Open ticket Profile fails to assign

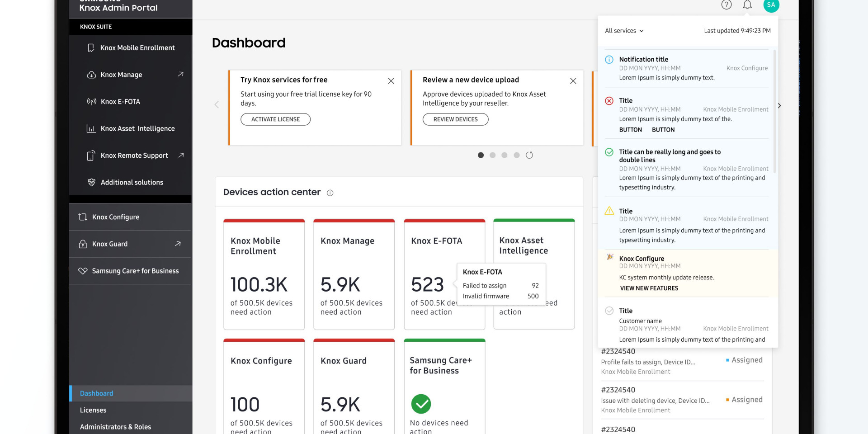tap(682, 362)
